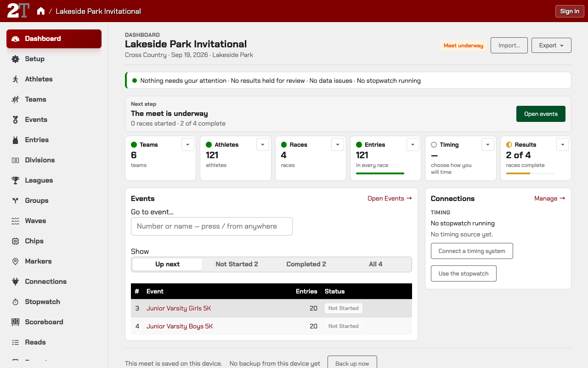Viewport: 588px width, 368px height.
Task: Open Leagues trophy icon
Action: pyautogui.click(x=16, y=180)
